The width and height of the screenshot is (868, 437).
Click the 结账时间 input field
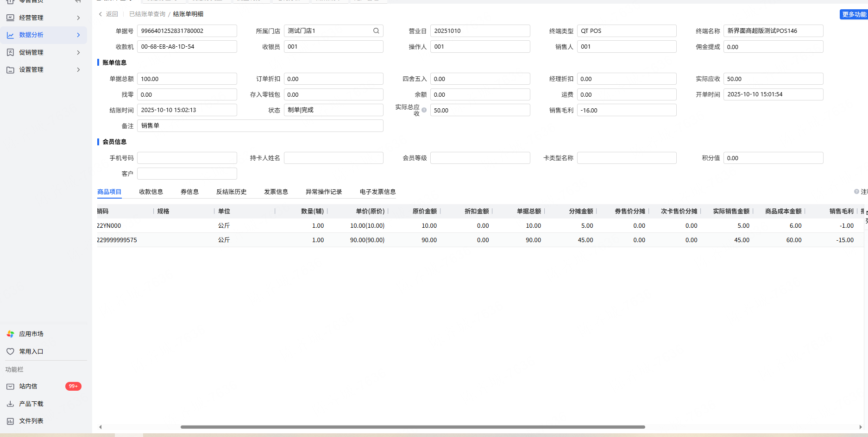187,110
